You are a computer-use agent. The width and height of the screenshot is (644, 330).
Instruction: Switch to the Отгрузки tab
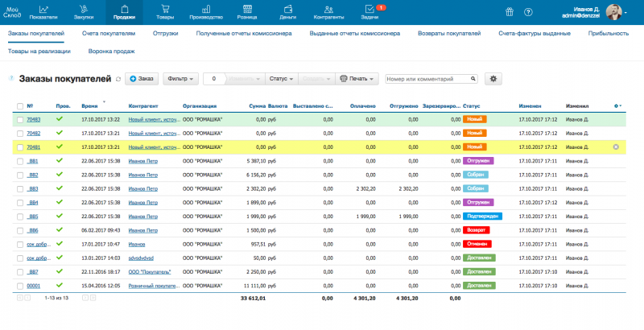point(167,34)
